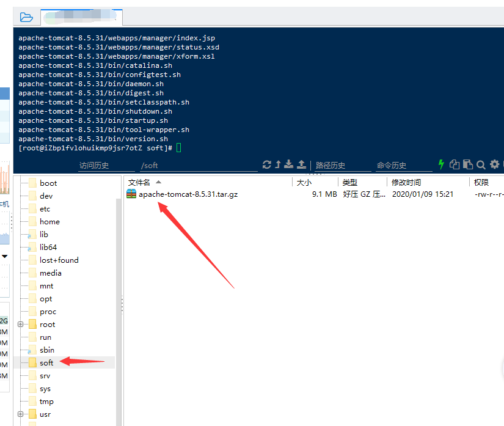This screenshot has height=426, width=504.
Task: Open settings via the gear icon
Action: [495, 165]
